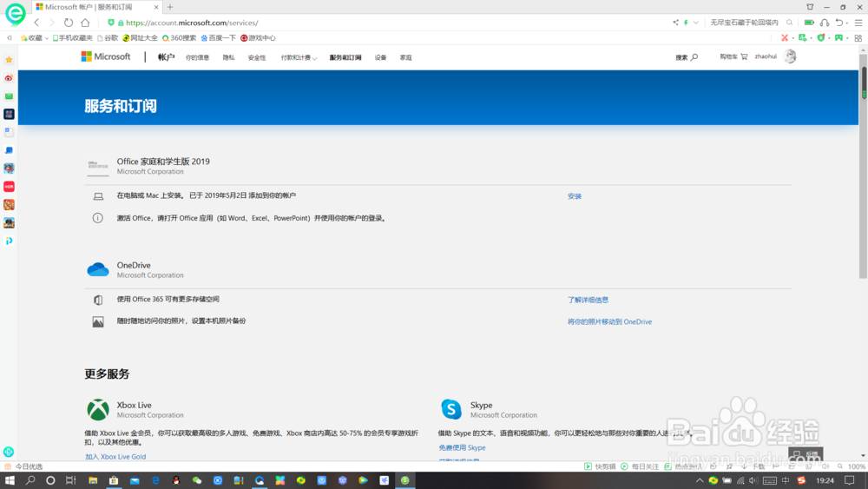Viewport: 868px width, 489px height.
Task: Click the share icon in address bar
Action: click(675, 23)
